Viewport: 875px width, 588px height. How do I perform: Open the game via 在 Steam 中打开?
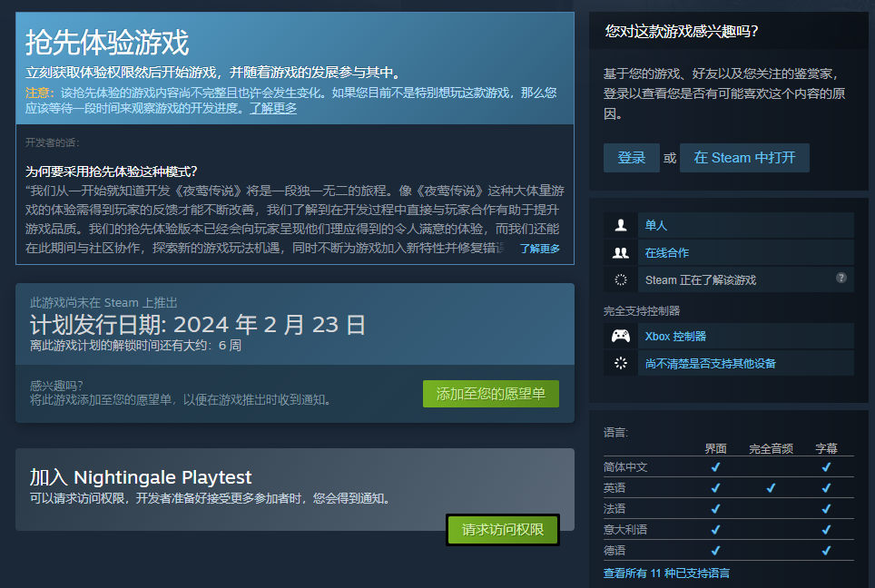click(x=744, y=158)
